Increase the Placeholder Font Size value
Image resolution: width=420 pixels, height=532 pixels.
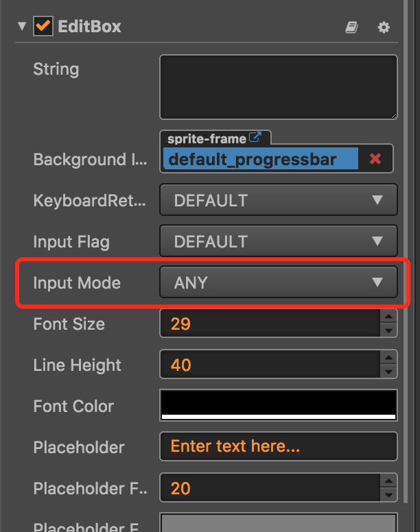(x=389, y=482)
